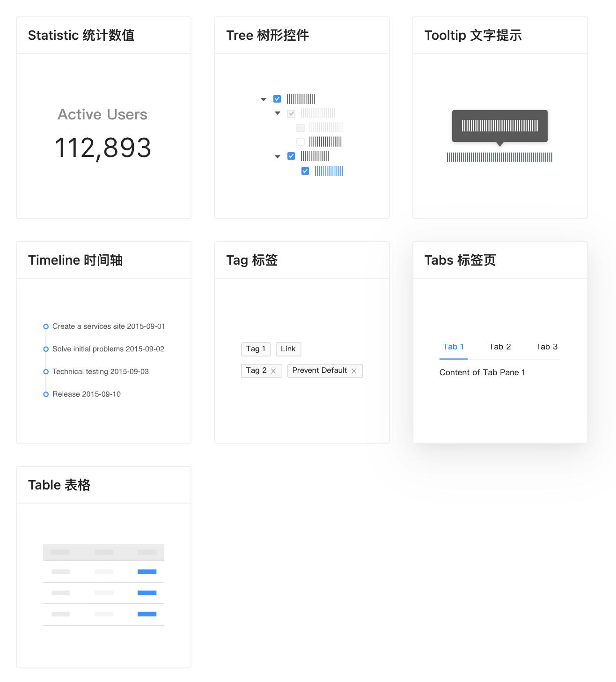Click the Tag 2 tag label
Viewport: 616px width, 682px height.
[257, 371]
